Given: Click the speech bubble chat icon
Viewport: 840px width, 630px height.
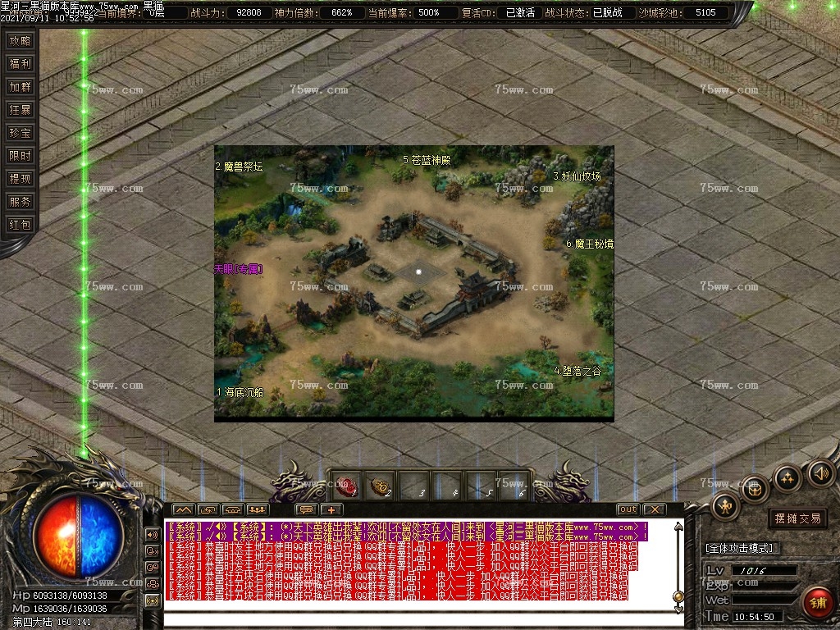Looking at the screenshot, I should pyautogui.click(x=307, y=509).
